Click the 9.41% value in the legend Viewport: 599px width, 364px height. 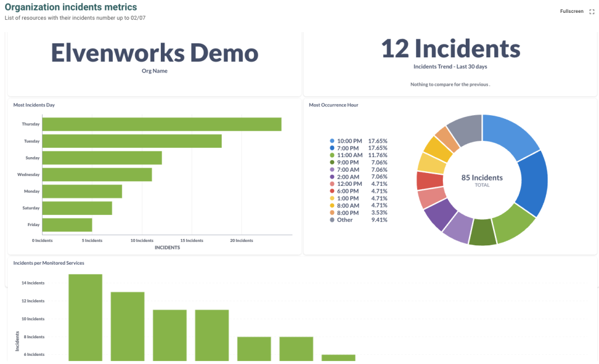click(x=379, y=220)
